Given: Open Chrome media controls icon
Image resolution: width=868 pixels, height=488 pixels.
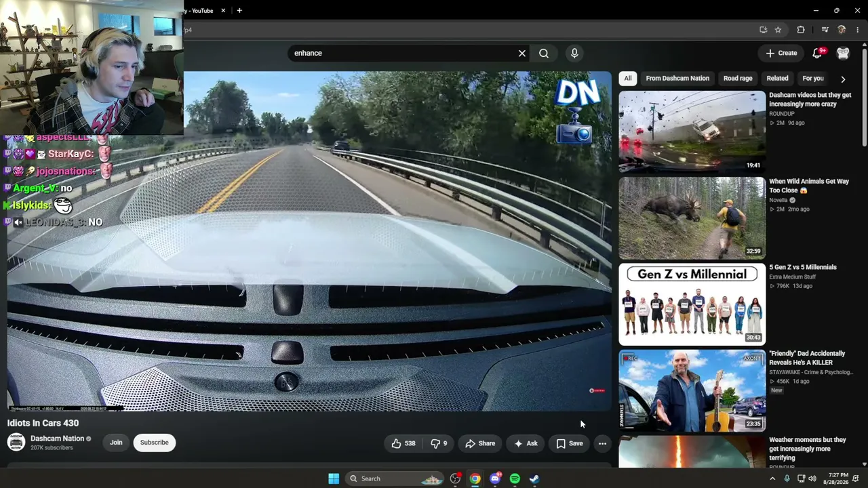Looking at the screenshot, I should pos(825,30).
